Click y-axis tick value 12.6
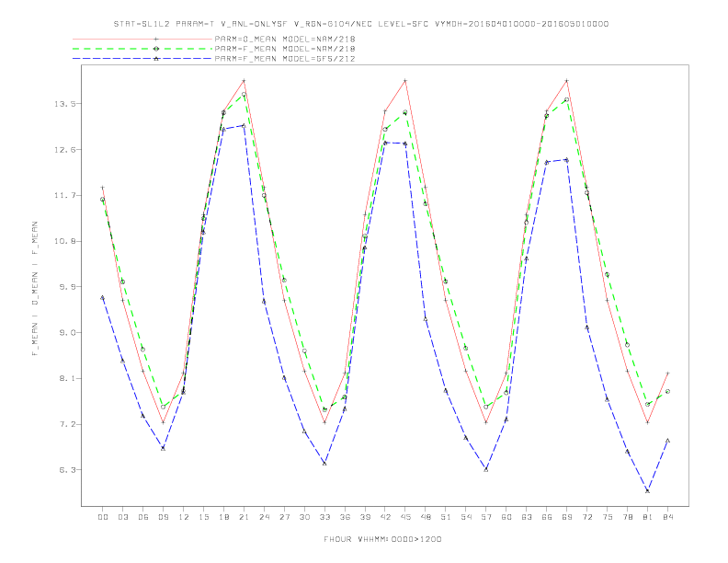 [64, 150]
